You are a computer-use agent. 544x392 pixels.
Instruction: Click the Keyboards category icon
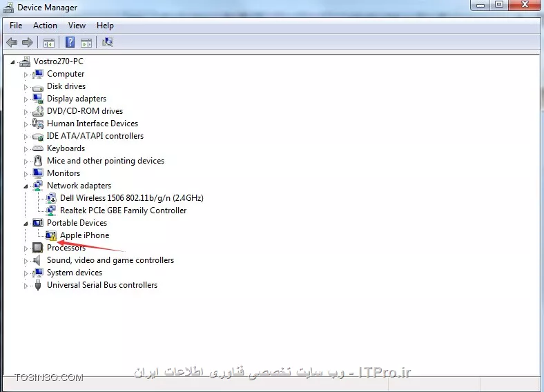pos(37,148)
